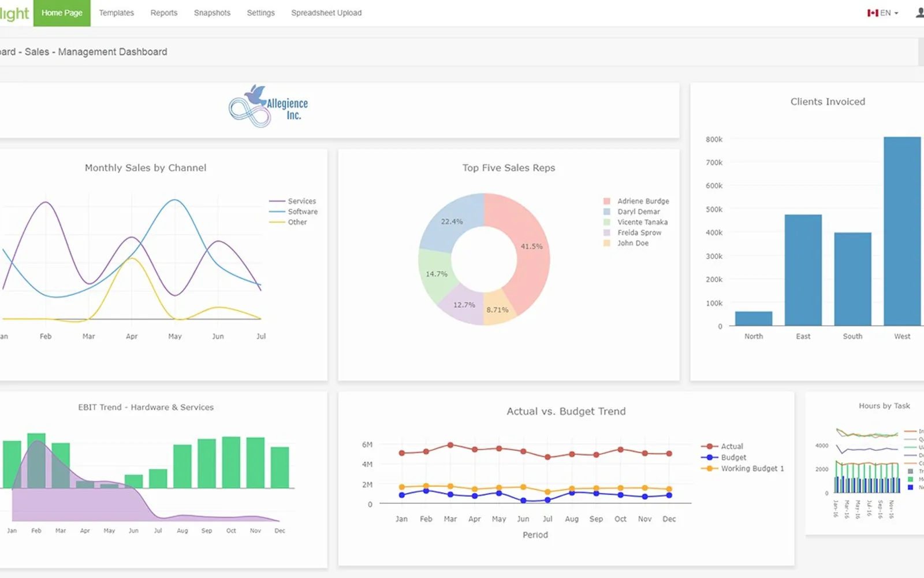
Task: Click the Hours by Task mini chart
Action: click(x=866, y=460)
